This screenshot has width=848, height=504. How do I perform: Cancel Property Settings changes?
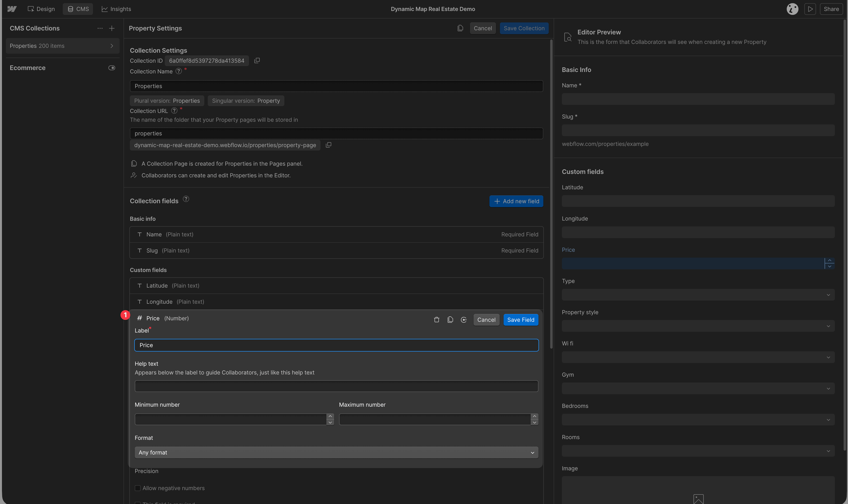pyautogui.click(x=483, y=28)
